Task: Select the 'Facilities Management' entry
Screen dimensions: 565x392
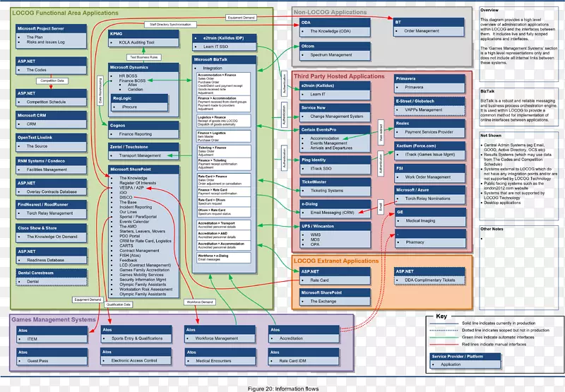Action: pos(47,170)
